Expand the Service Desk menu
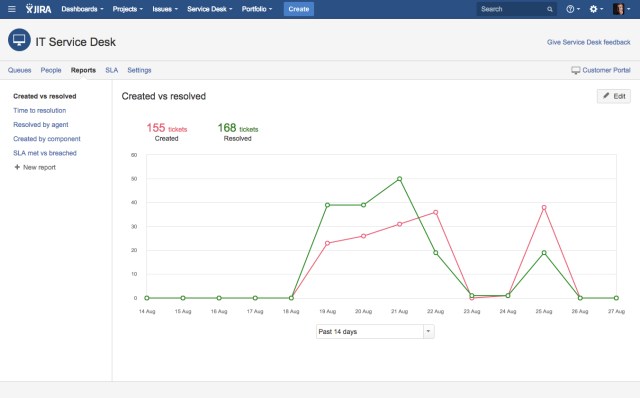This screenshot has width=640, height=398. (209, 9)
